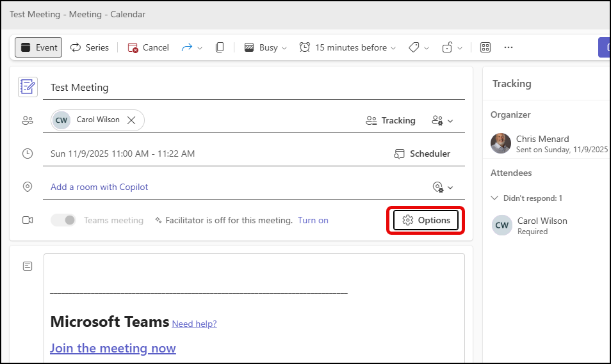Click the Attendees section label
The width and height of the screenshot is (611, 364).
[511, 173]
